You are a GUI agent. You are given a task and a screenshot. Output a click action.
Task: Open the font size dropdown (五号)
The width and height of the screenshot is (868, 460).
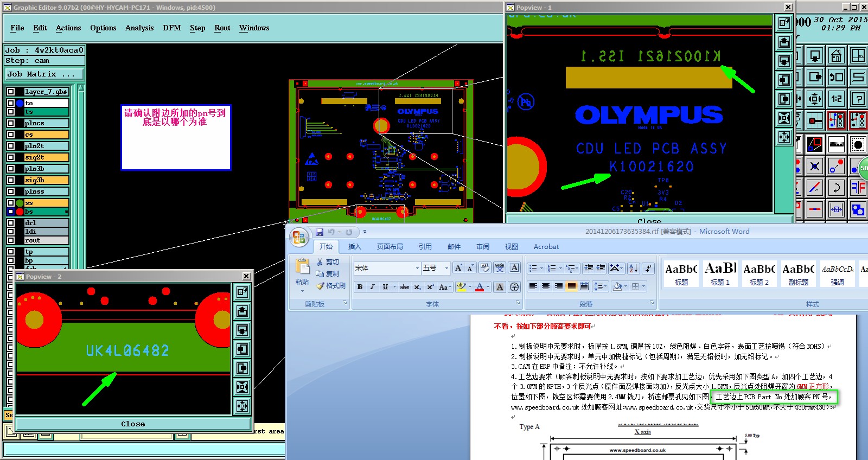point(446,268)
